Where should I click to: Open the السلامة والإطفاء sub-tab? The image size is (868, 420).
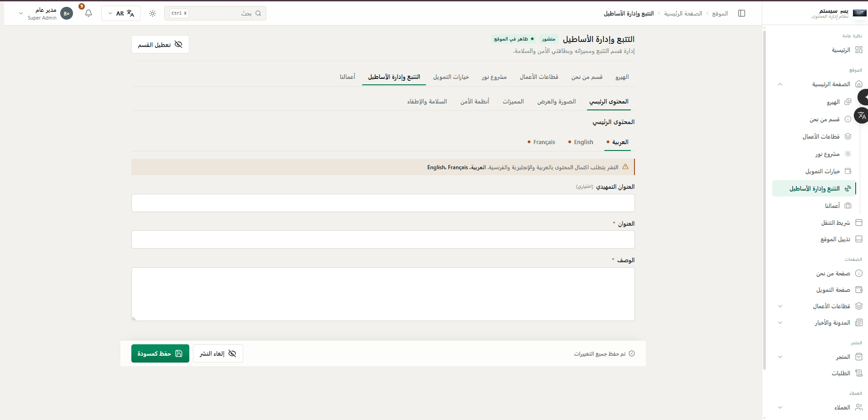tap(427, 102)
